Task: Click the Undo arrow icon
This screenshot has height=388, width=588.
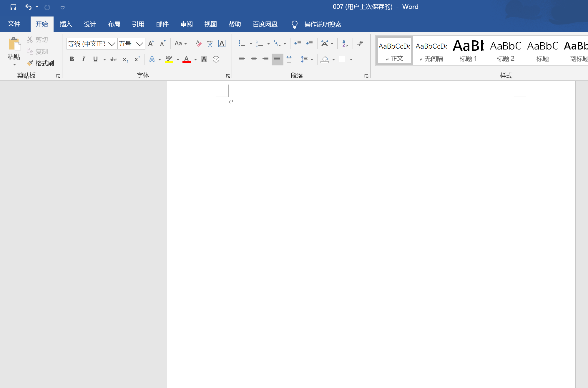Action: click(28, 7)
